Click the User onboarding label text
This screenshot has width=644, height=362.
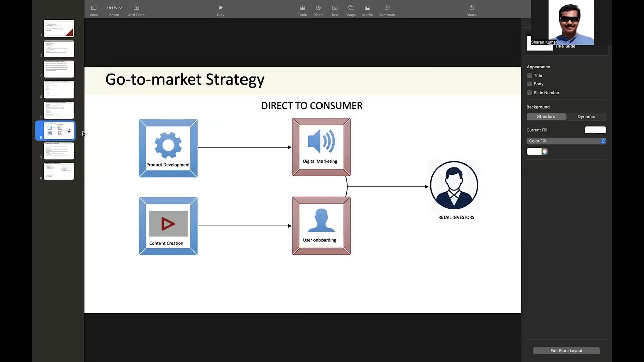tap(319, 240)
